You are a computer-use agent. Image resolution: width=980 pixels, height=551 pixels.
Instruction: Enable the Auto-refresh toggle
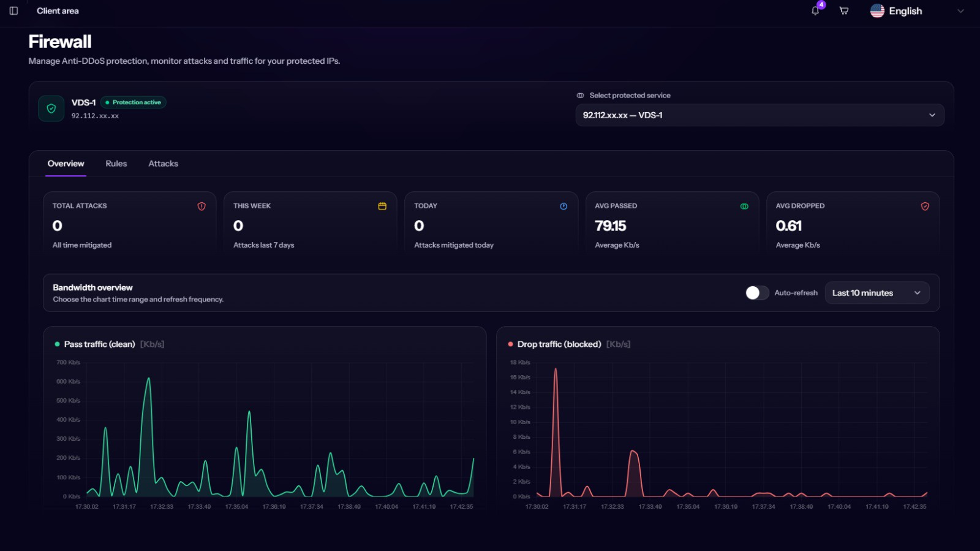click(x=757, y=293)
